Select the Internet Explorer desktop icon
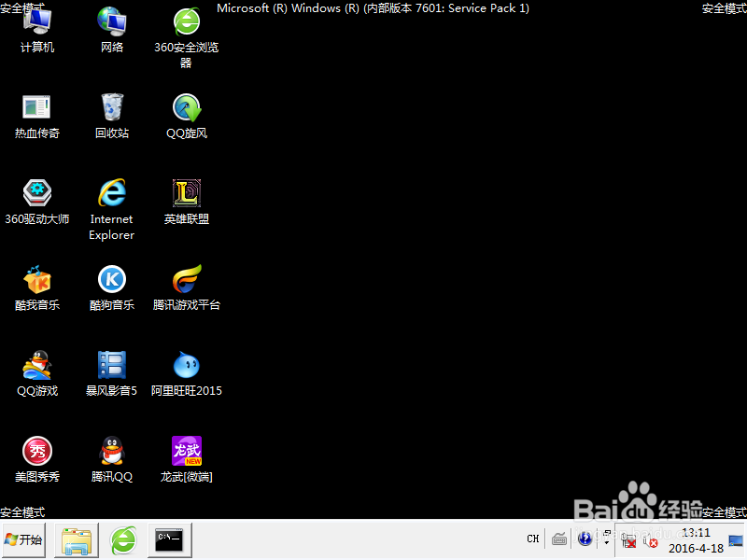Image resolution: width=747 pixels, height=560 pixels. pos(112,210)
